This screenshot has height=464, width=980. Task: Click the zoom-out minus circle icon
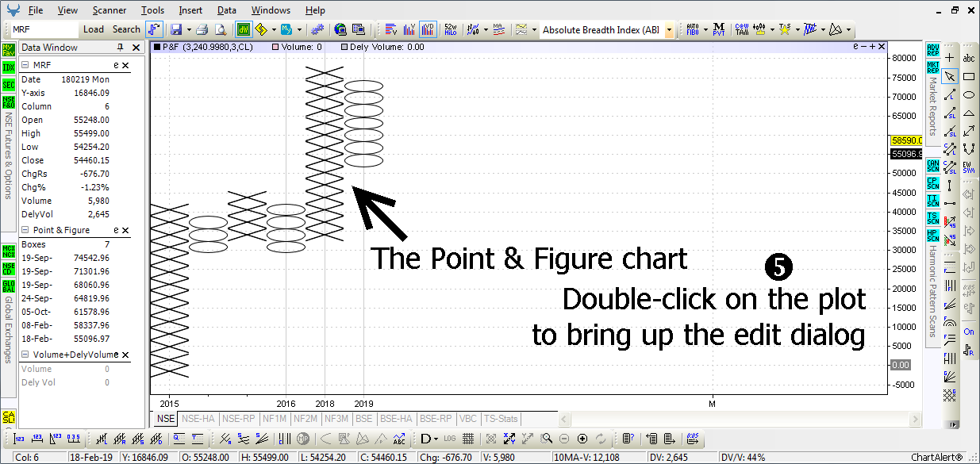pos(564,439)
